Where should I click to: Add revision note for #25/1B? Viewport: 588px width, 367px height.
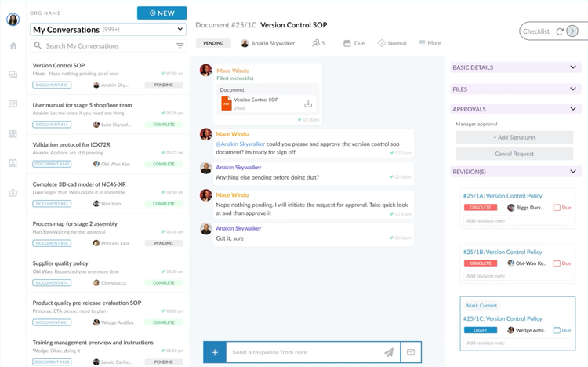point(517,276)
